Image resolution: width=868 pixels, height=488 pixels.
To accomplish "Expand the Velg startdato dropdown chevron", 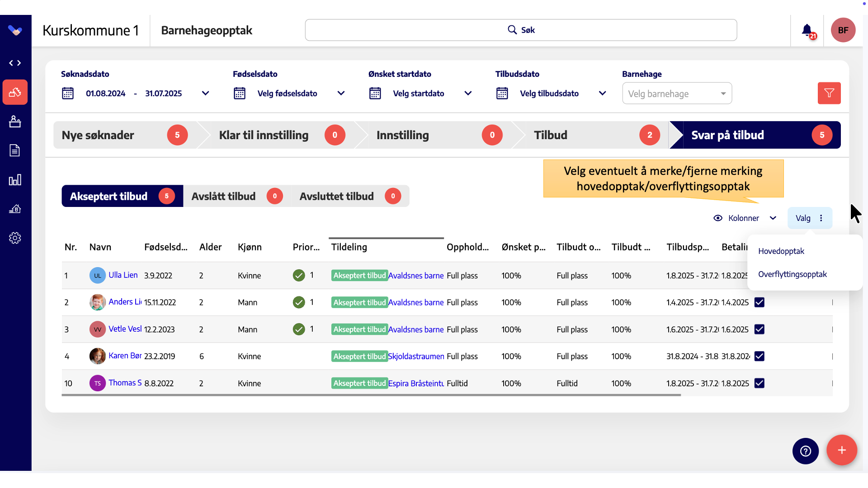I will (468, 94).
